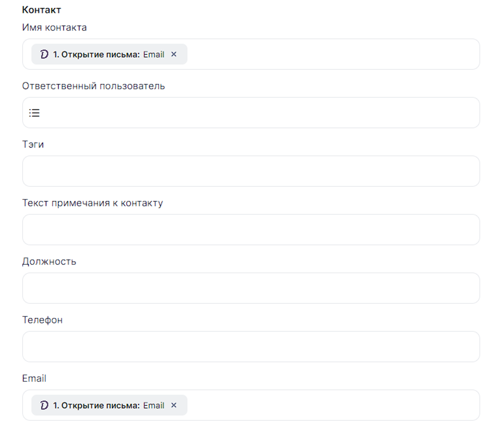
Task: Open the list icon in Ответственный пользователь
Action: coord(34,113)
